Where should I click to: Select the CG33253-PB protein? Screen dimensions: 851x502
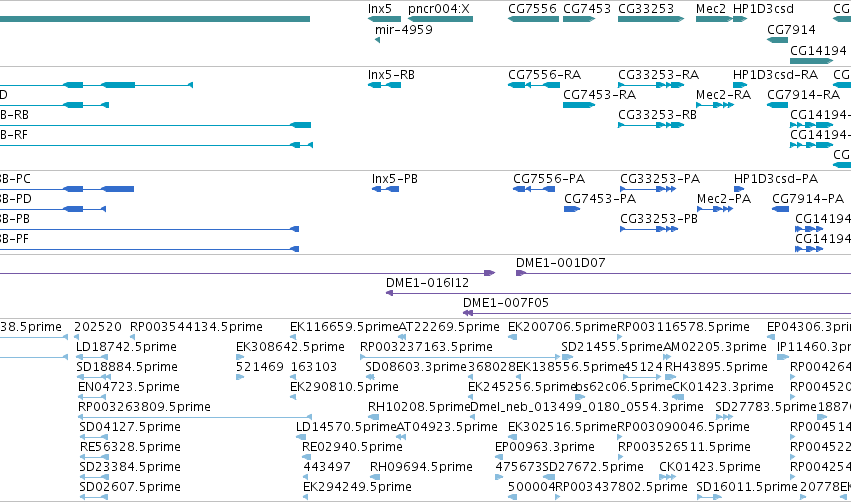coord(649,229)
